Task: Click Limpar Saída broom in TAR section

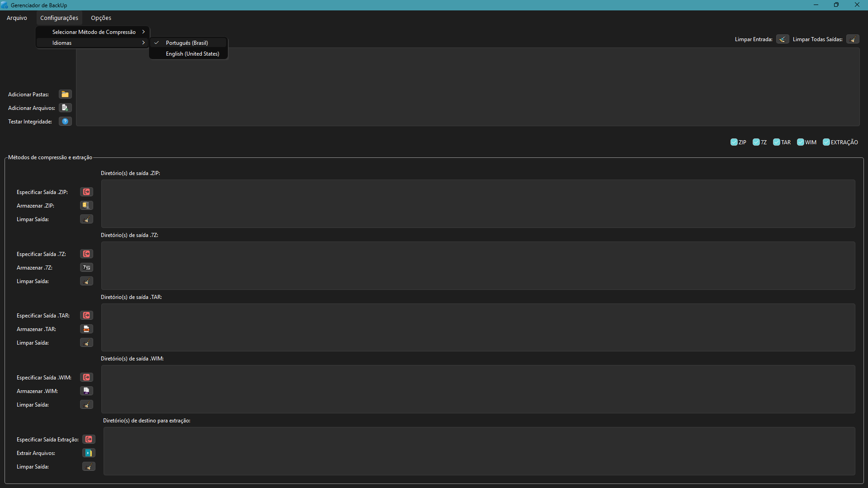Action: (86, 342)
